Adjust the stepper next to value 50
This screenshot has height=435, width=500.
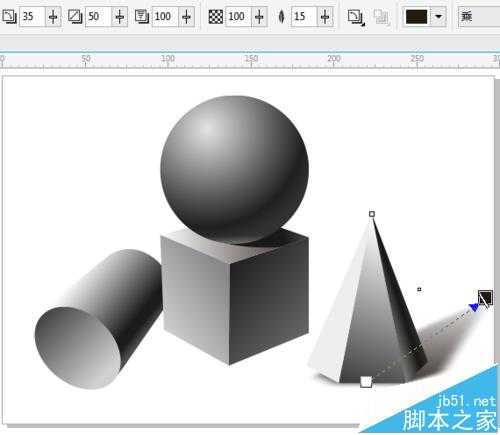119,16
